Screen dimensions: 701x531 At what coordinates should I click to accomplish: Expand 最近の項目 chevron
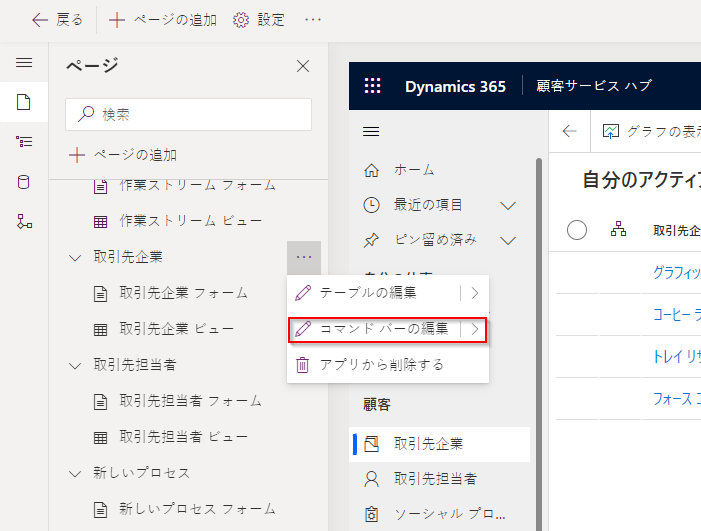coord(508,206)
